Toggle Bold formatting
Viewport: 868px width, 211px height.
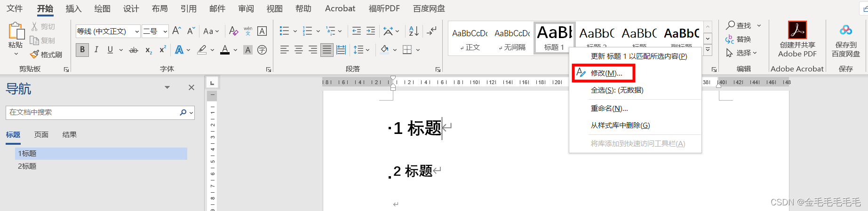point(82,50)
